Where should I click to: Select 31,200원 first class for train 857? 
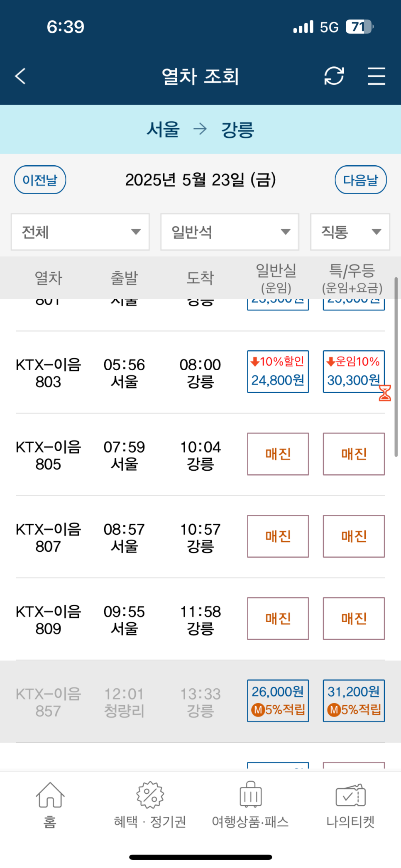(x=354, y=701)
